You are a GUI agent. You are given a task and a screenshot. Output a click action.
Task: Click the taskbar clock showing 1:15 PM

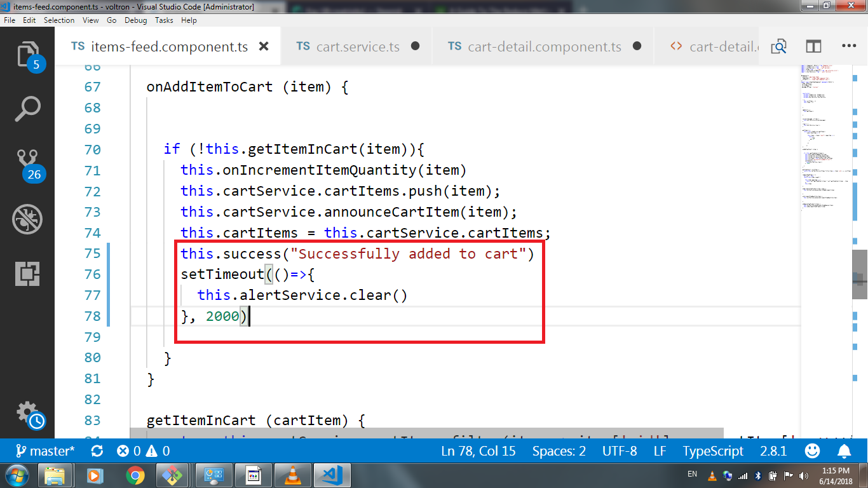click(836, 475)
